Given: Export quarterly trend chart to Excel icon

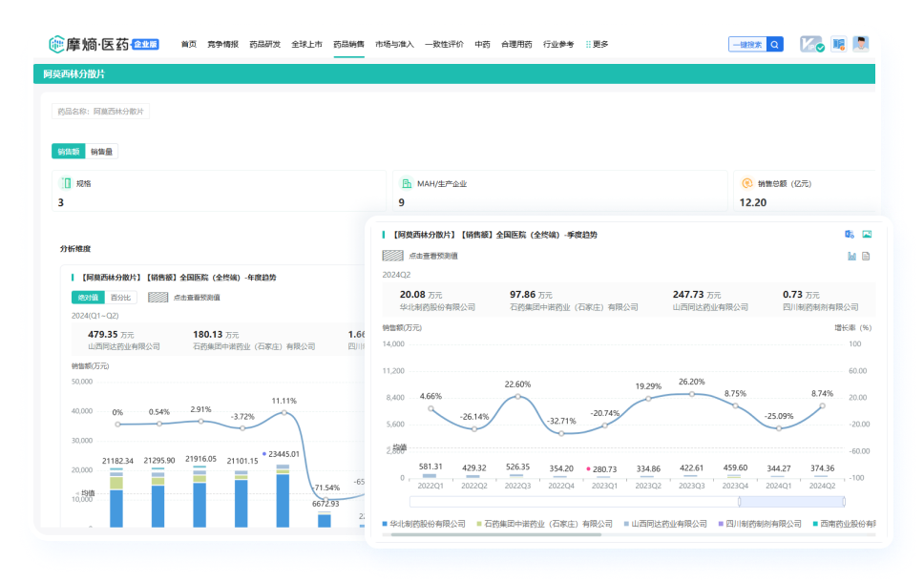Looking at the screenshot, I should [x=850, y=234].
